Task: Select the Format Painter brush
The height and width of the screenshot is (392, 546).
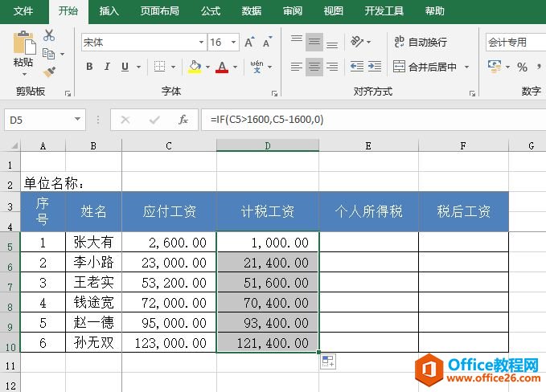Action: click(49, 72)
